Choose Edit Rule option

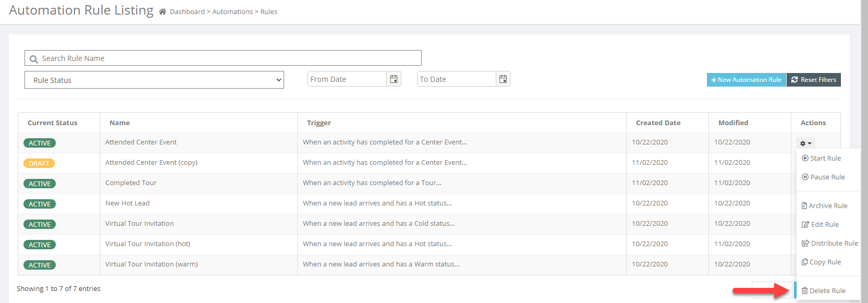tap(820, 224)
